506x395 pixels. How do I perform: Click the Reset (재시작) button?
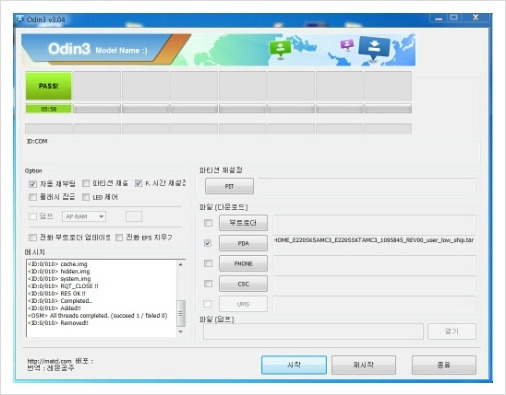click(x=363, y=365)
